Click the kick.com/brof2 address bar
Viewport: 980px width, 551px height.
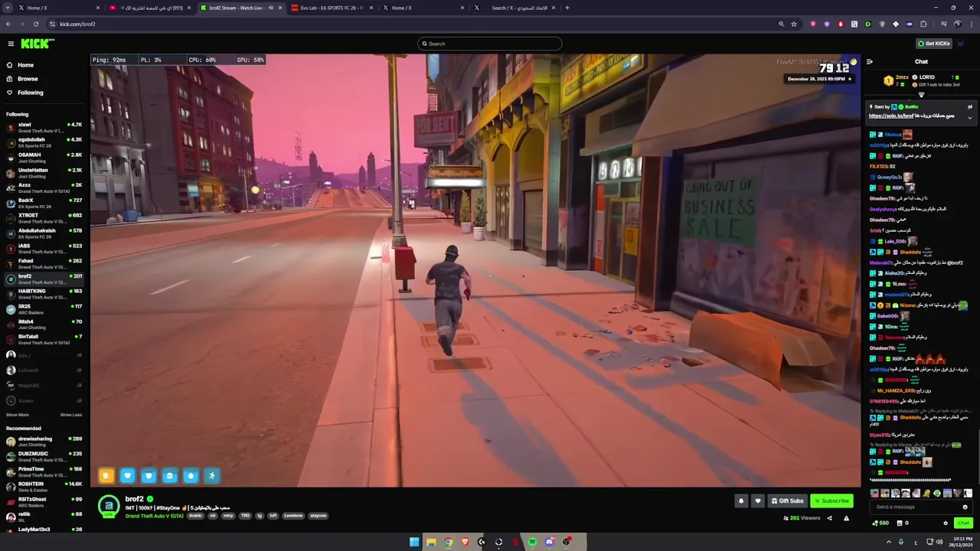(413, 24)
